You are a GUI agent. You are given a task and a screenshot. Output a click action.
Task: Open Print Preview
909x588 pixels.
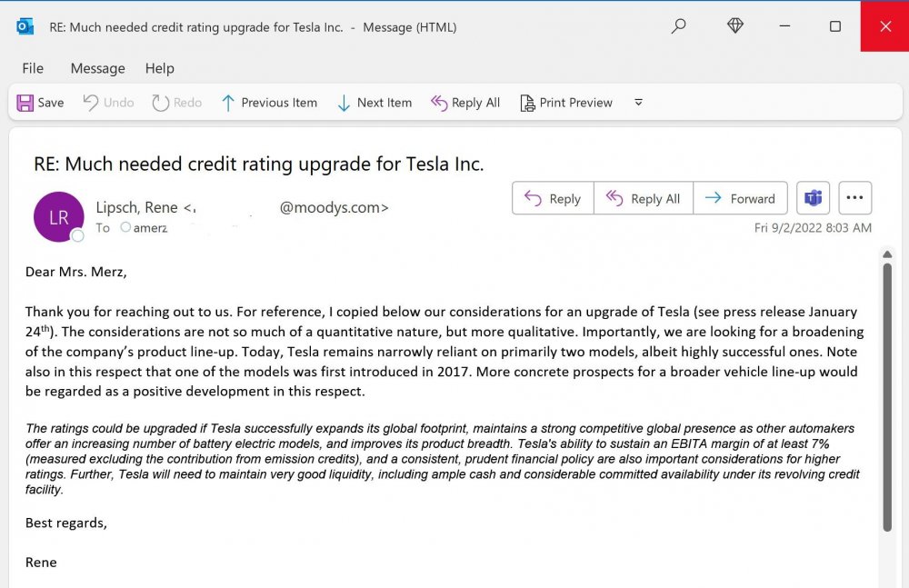[565, 103]
